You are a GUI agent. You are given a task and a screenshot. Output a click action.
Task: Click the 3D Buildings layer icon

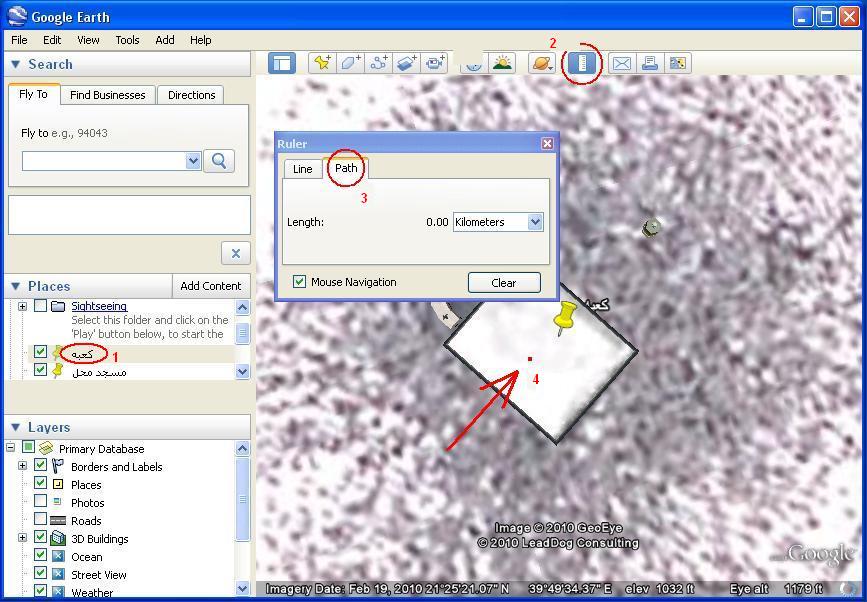tap(58, 538)
